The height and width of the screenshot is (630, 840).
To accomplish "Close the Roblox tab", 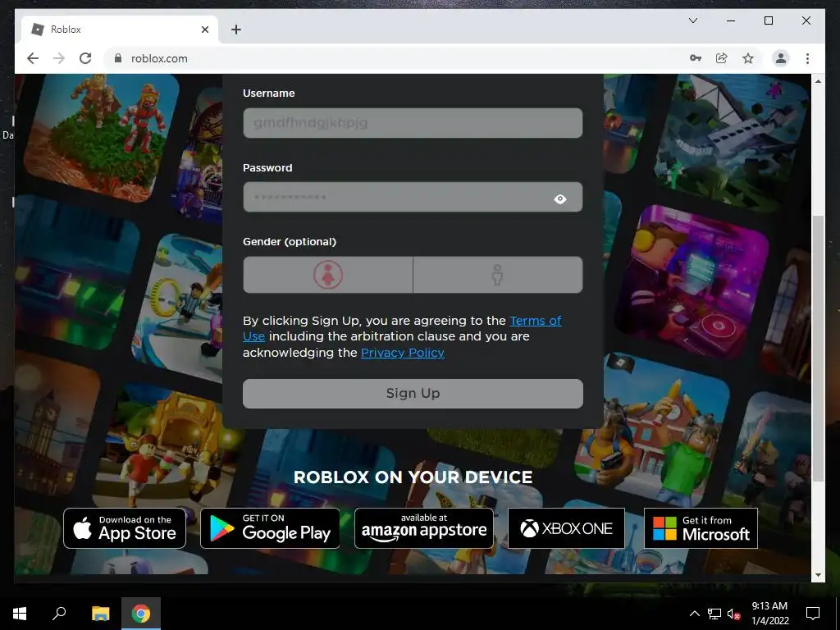I will 204,30.
